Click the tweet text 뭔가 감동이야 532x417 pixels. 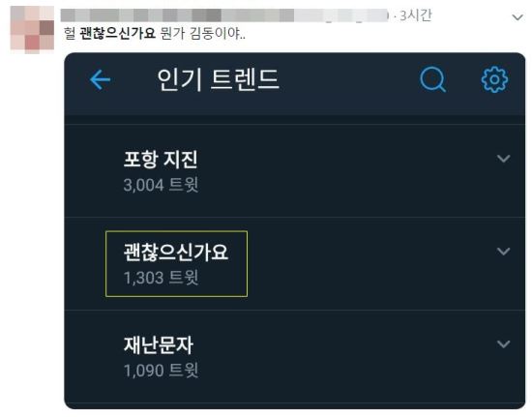[x=202, y=33]
